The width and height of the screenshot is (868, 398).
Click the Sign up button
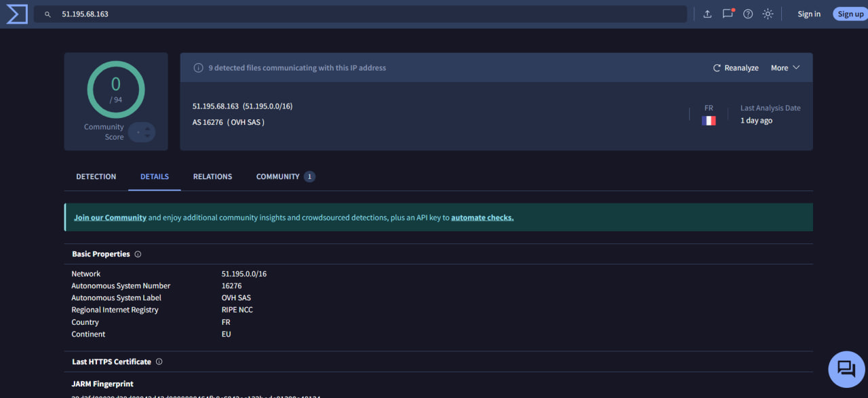pyautogui.click(x=850, y=14)
